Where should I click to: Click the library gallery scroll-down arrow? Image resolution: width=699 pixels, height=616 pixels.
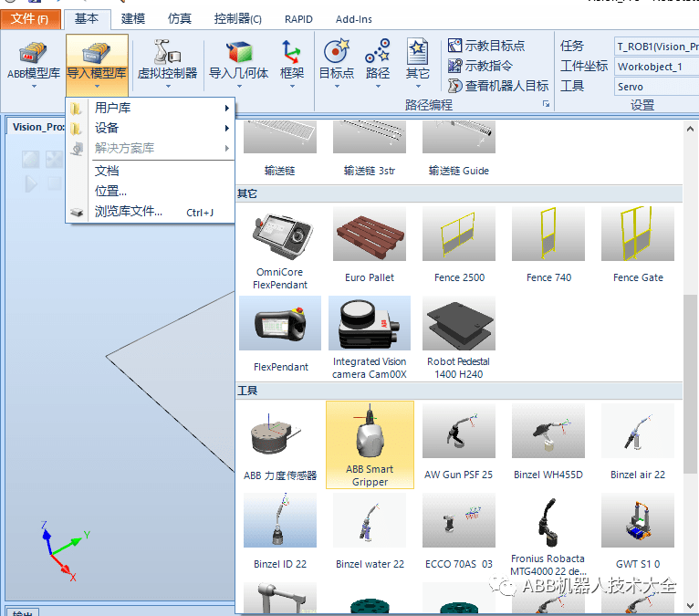690,605
